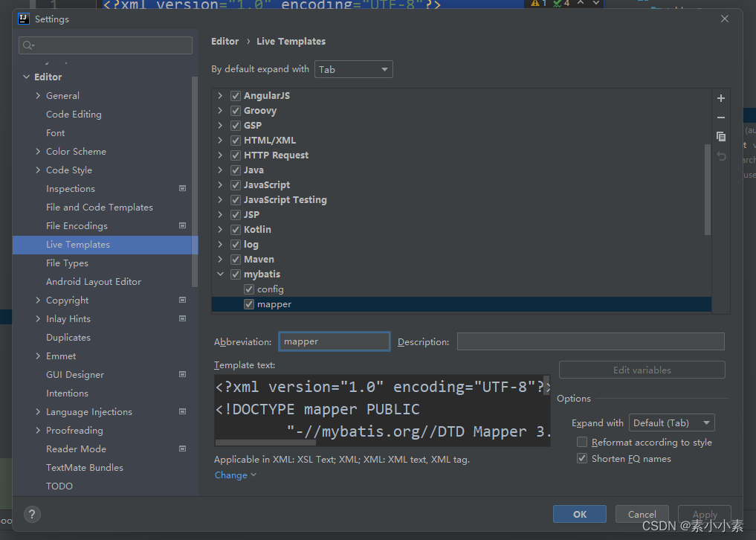
Task: Click the project-level icon beside Inspections
Action: [182, 188]
